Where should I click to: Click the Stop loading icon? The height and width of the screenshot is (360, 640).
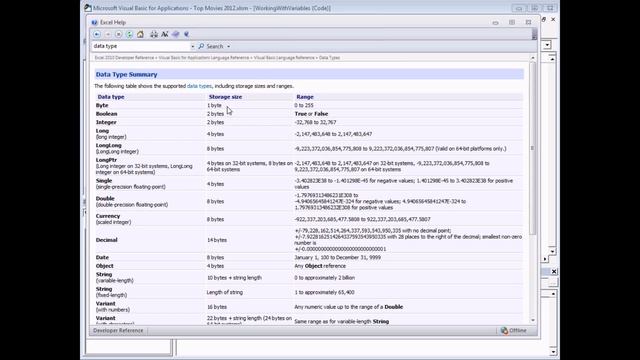point(118,34)
